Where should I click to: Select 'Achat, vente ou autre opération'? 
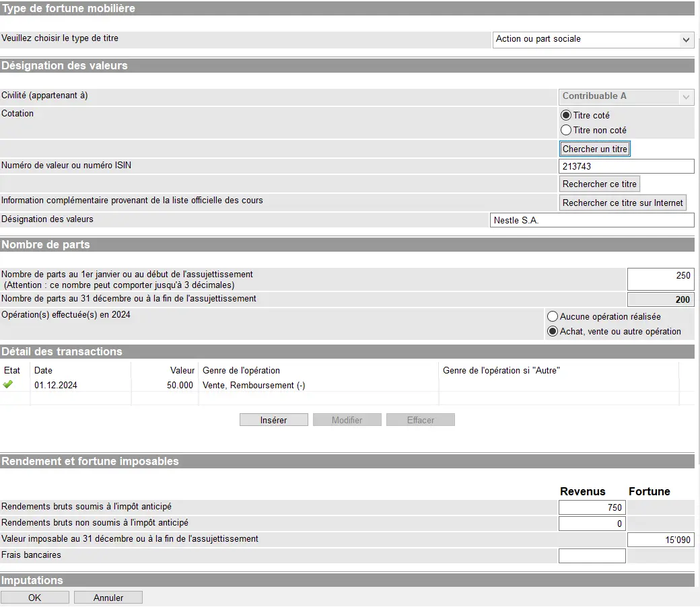[553, 331]
